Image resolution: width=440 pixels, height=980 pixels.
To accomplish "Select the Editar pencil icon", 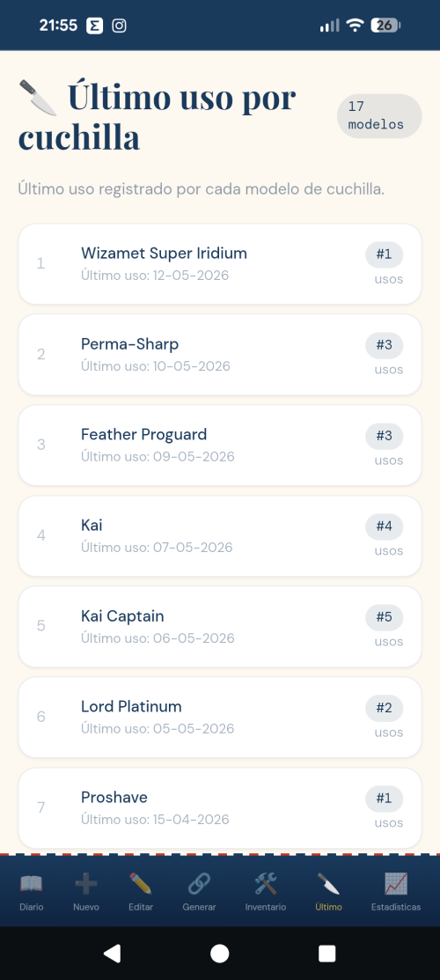I will [x=141, y=884].
